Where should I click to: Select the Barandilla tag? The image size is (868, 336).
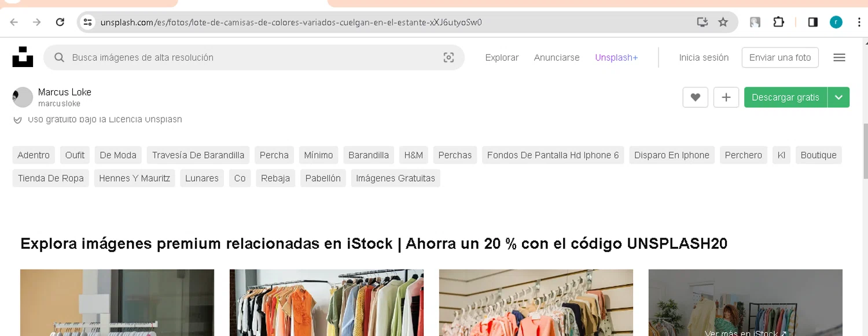(x=369, y=155)
